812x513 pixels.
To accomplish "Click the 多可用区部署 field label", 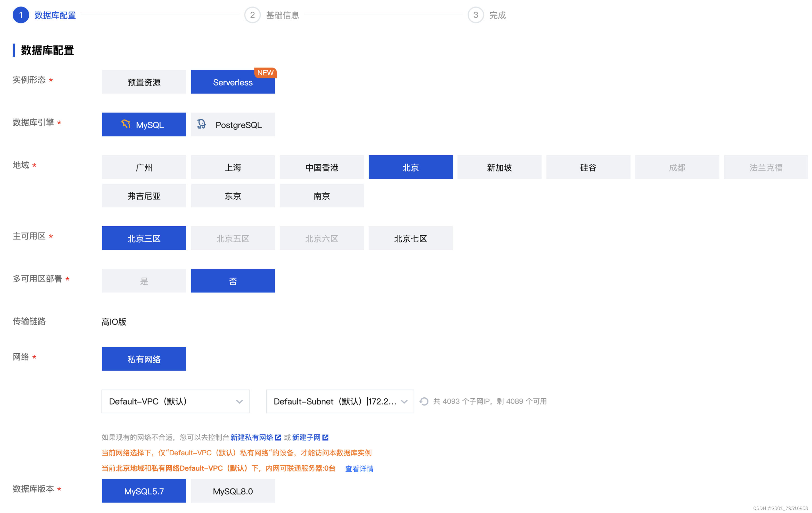I will [x=37, y=279].
